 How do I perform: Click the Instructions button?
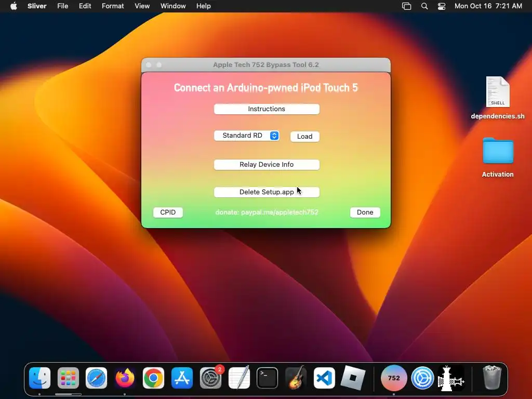[267, 109]
